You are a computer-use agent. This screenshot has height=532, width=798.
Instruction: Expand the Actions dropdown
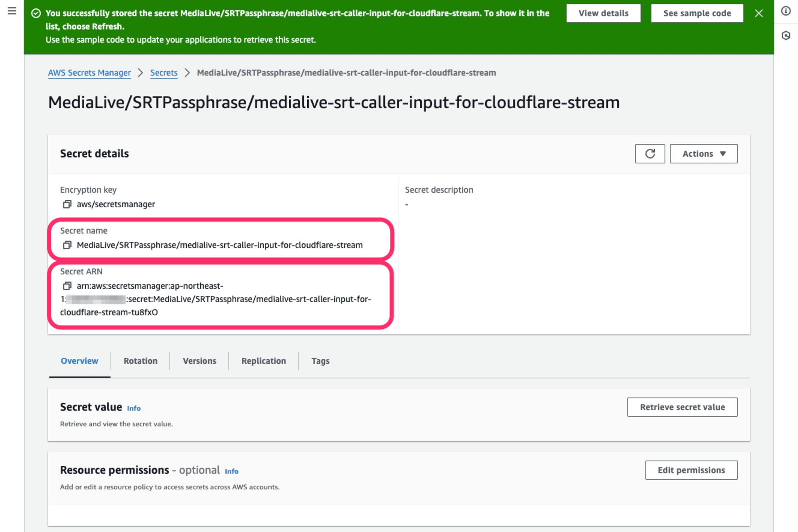(x=704, y=154)
